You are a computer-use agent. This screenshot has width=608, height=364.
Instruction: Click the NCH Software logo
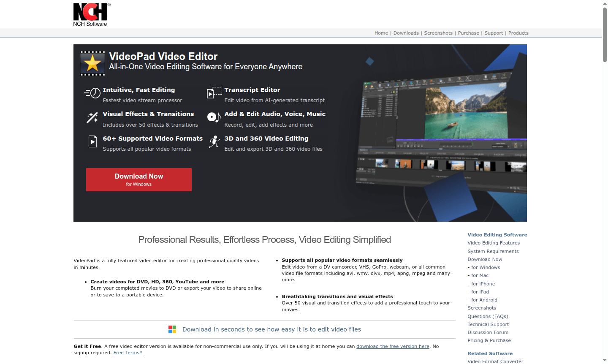(91, 14)
